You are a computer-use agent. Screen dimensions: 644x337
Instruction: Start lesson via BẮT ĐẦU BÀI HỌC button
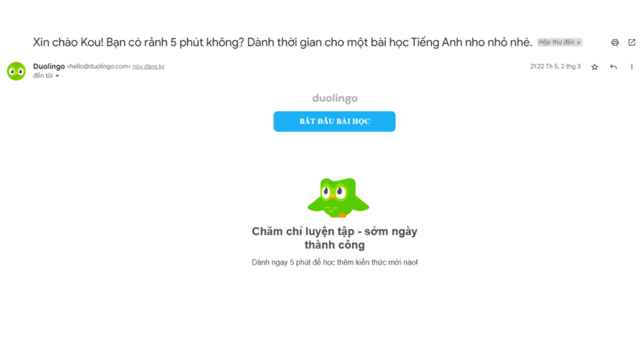(x=335, y=121)
